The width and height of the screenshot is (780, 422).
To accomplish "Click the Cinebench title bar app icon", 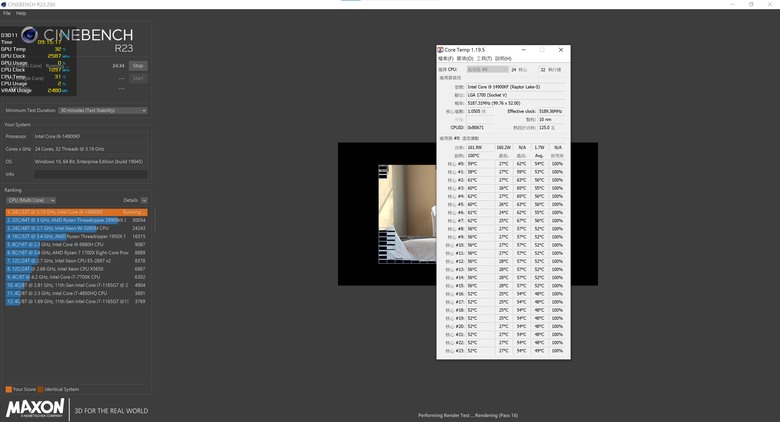I will point(3,4).
